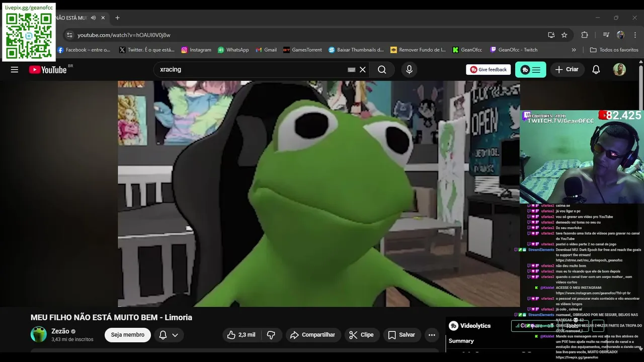The width and height of the screenshot is (644, 362).
Task: Open the GamesTorrent bookmark
Action: click(x=302, y=50)
